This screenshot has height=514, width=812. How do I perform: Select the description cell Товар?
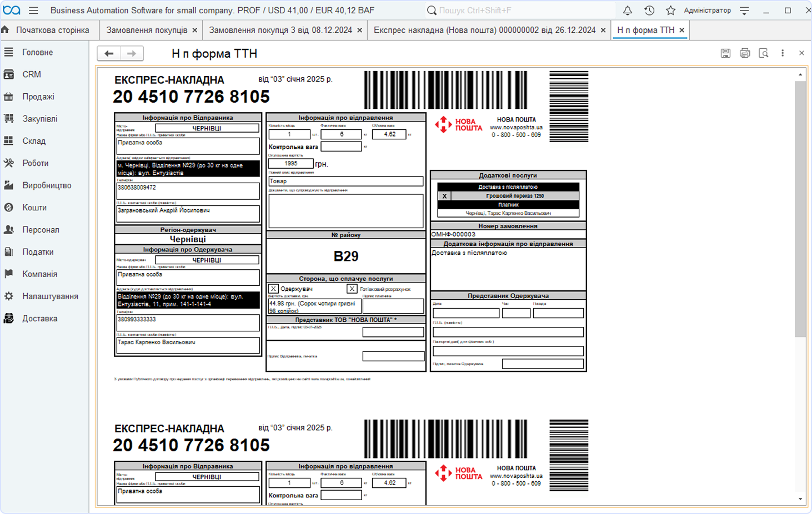point(346,182)
